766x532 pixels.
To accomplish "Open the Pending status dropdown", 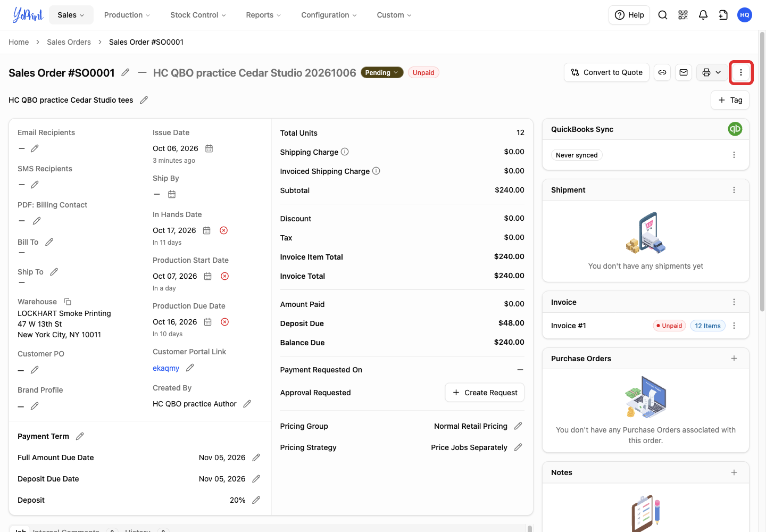I will tap(382, 73).
